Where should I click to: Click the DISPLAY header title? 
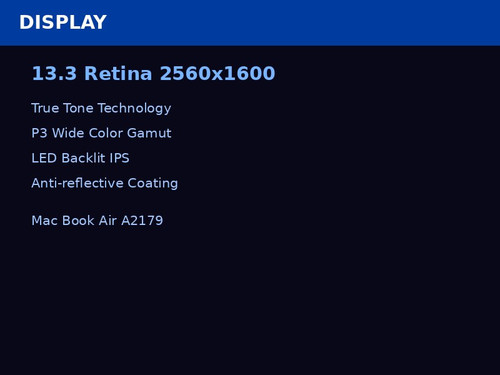(x=63, y=22)
